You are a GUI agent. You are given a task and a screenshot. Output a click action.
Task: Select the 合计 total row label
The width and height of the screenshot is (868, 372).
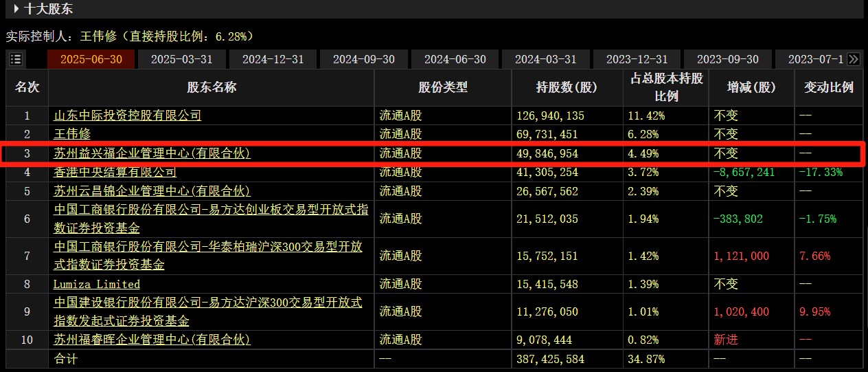click(x=66, y=359)
